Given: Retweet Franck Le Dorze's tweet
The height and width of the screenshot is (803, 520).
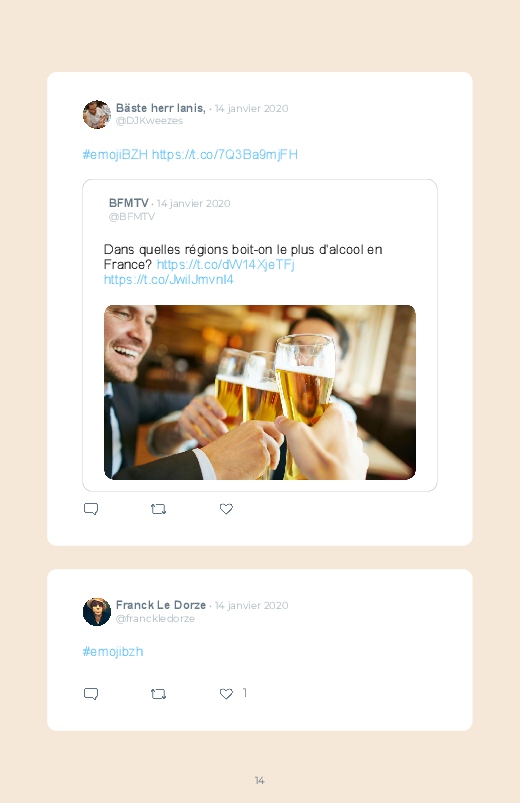Looking at the screenshot, I should click(x=158, y=693).
